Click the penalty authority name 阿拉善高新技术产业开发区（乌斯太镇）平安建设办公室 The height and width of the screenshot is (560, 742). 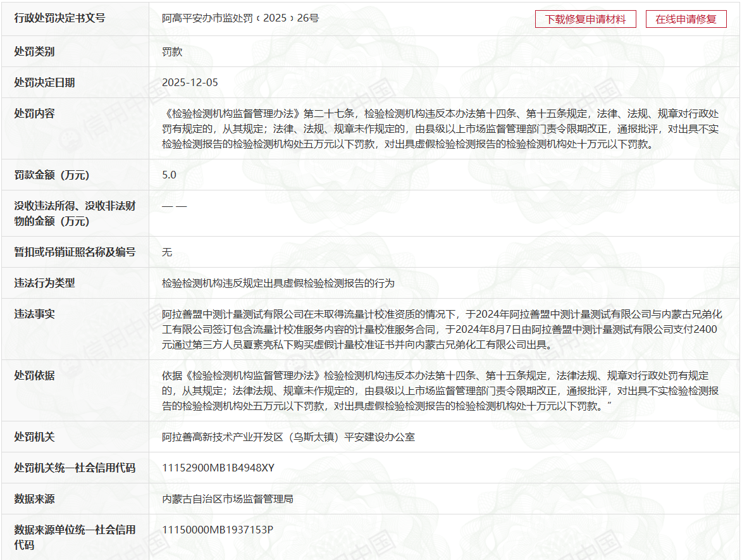click(x=288, y=437)
